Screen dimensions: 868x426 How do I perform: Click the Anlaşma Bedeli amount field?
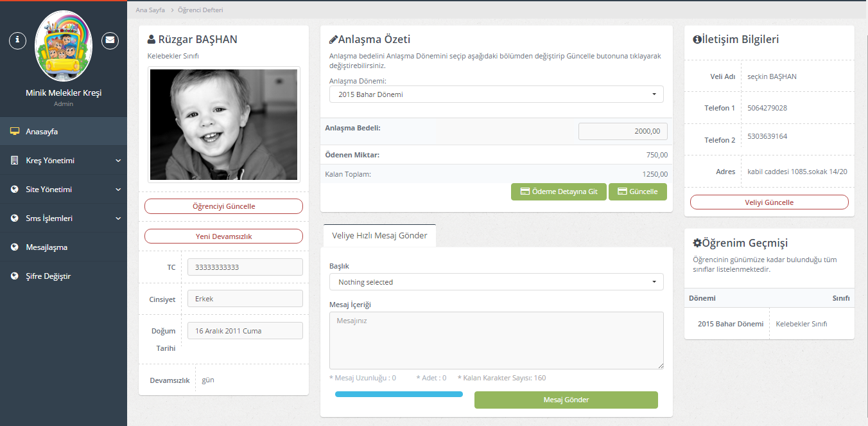[622, 132]
